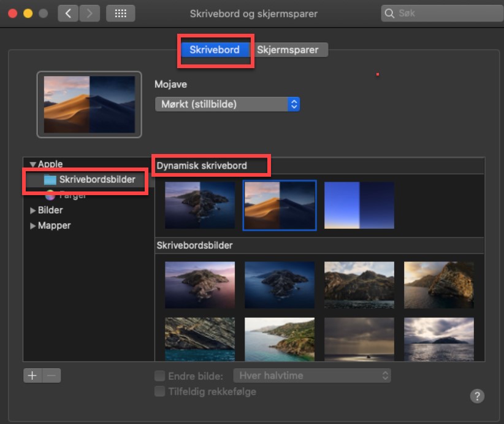Choose the blue gradient dynamic wallpaper
The height and width of the screenshot is (424, 504).
[x=359, y=205]
